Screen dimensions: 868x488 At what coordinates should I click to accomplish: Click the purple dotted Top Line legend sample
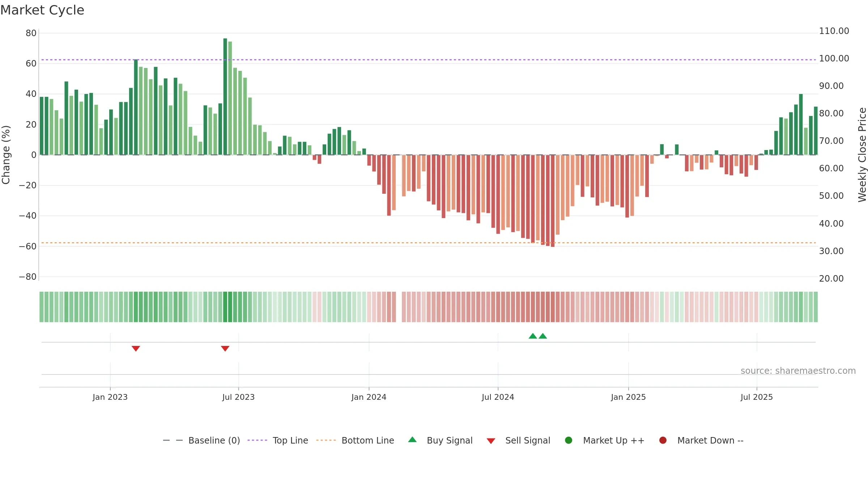tap(257, 440)
